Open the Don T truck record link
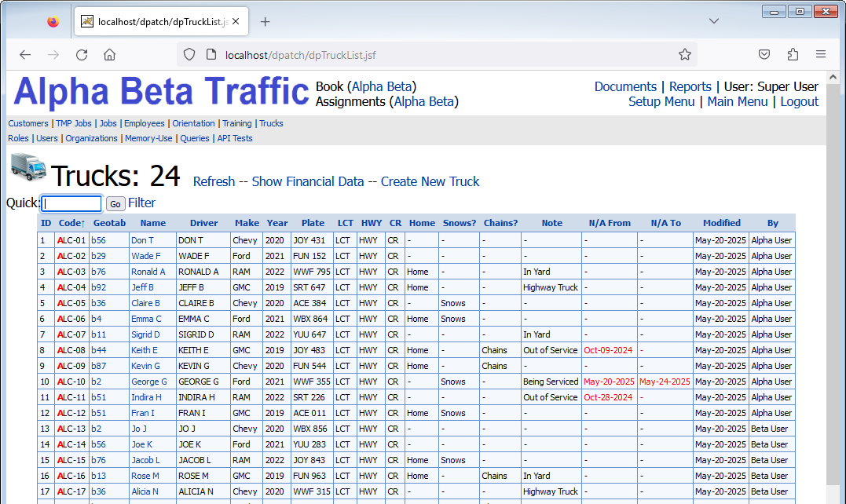846x504 pixels. tap(142, 240)
